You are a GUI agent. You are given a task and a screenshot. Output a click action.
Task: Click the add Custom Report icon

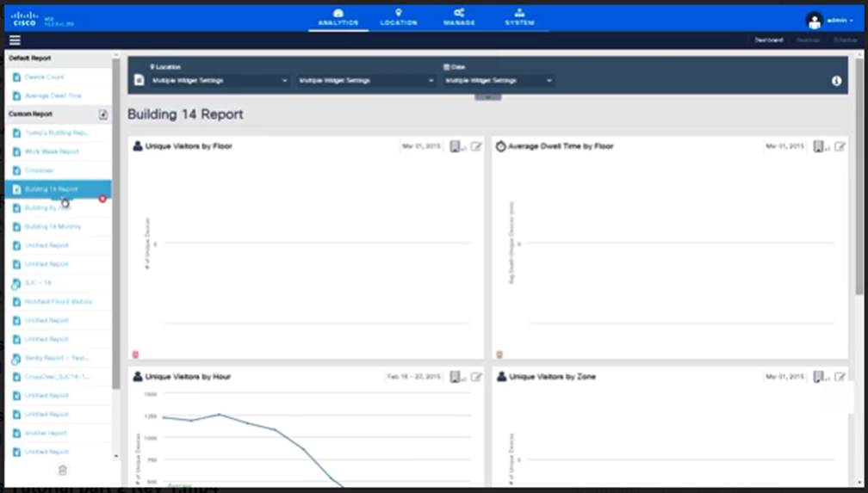coord(103,114)
